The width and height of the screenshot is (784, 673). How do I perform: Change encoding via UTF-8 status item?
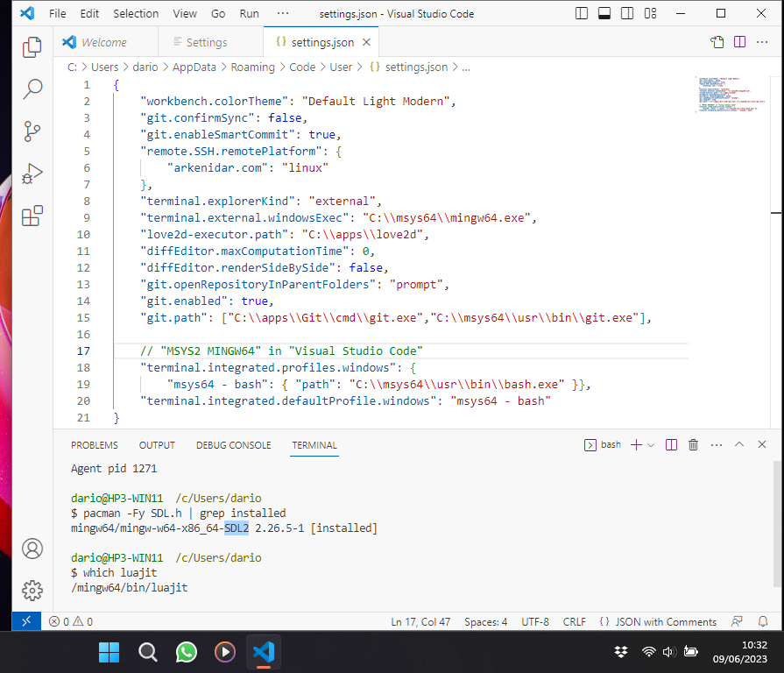click(x=535, y=621)
